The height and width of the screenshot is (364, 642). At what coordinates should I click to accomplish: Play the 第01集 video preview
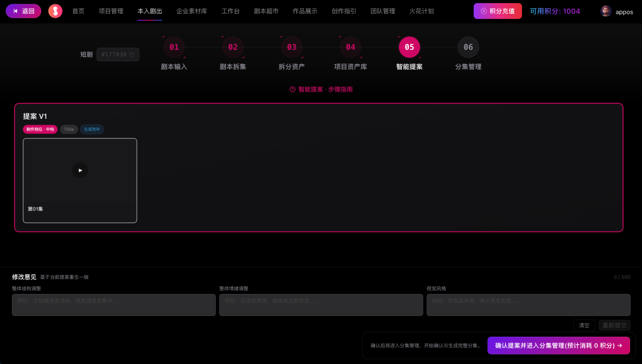[80, 170]
